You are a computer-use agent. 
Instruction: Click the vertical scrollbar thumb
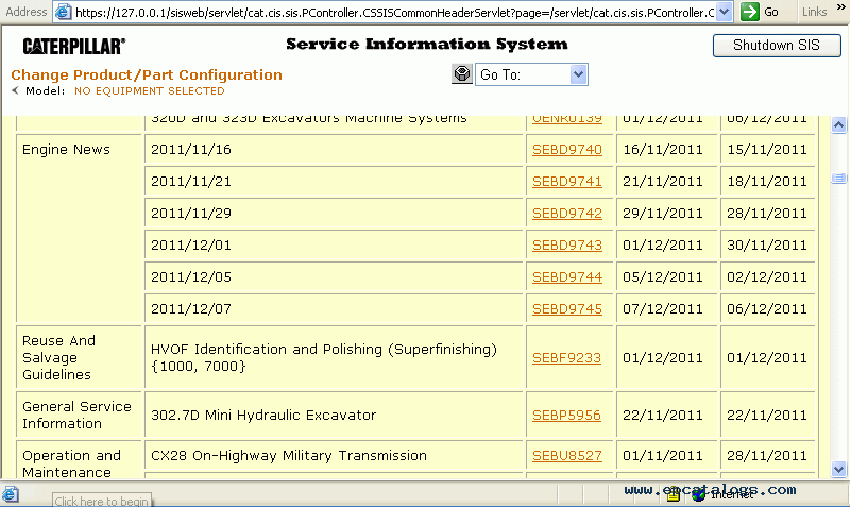coord(839,178)
